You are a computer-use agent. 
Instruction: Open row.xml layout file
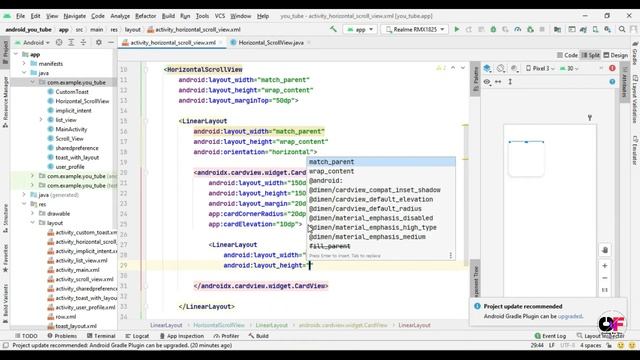[66, 317]
